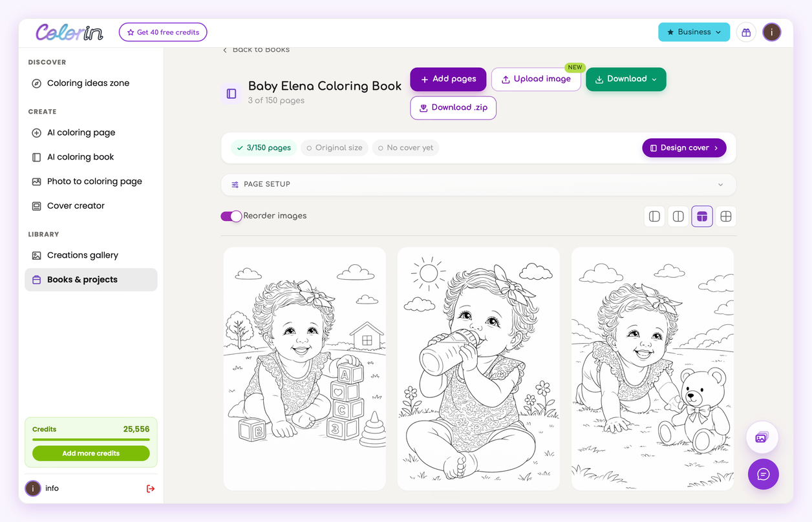
Task: Click the Creations gallery image icon
Action: [x=37, y=255]
